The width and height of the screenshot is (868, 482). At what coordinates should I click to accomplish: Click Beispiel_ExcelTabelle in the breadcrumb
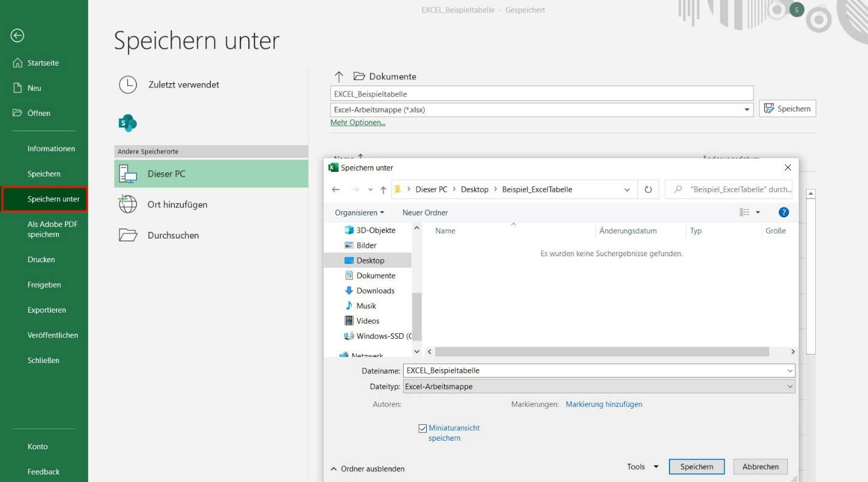537,189
